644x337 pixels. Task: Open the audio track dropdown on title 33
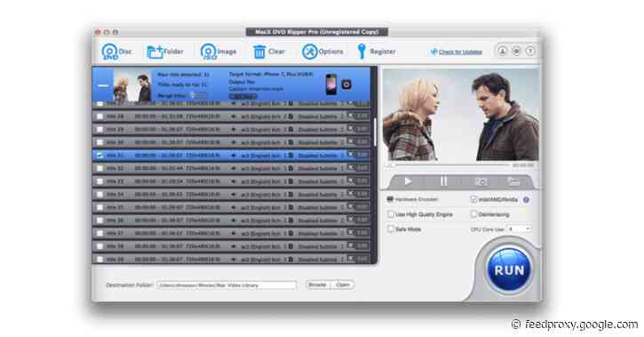[263, 181]
